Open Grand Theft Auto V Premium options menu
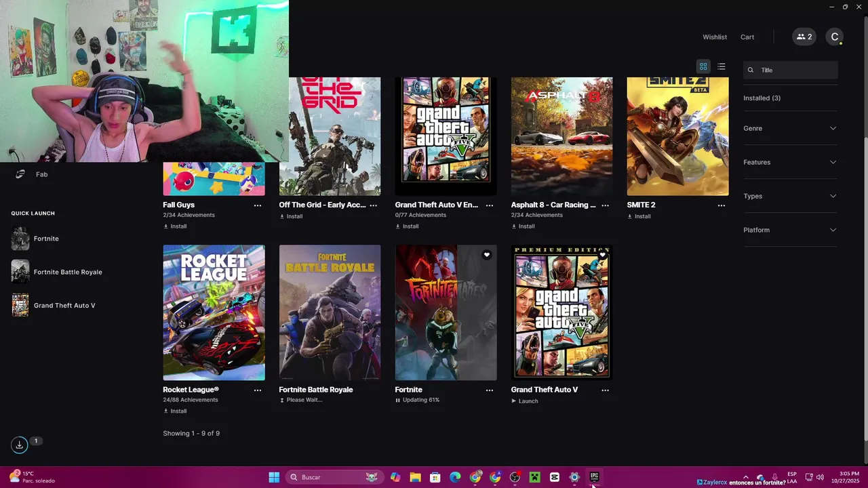This screenshot has height=488, width=868. 606,390
